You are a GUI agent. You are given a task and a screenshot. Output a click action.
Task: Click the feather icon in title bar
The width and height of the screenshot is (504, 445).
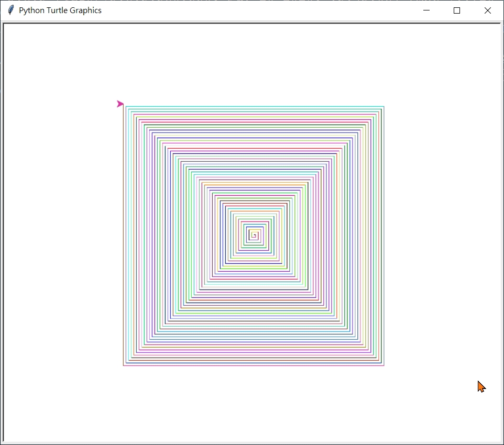[x=10, y=10]
